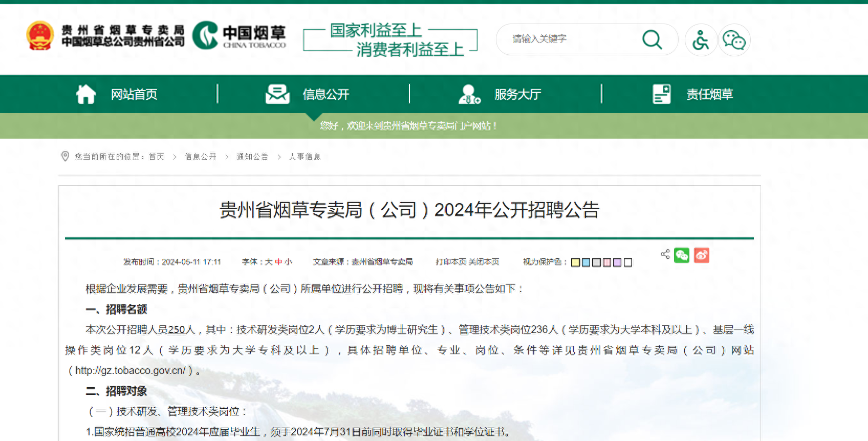Go to 通知公告 in breadcrumb

[252, 157]
